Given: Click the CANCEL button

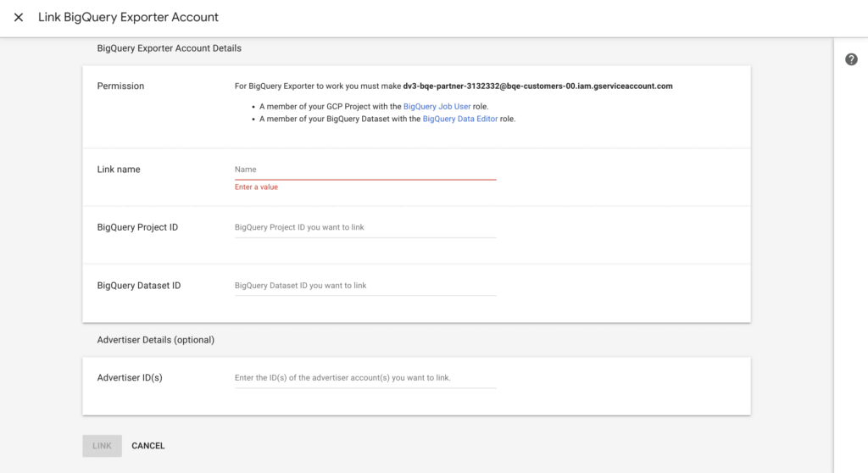Looking at the screenshot, I should coord(147,446).
